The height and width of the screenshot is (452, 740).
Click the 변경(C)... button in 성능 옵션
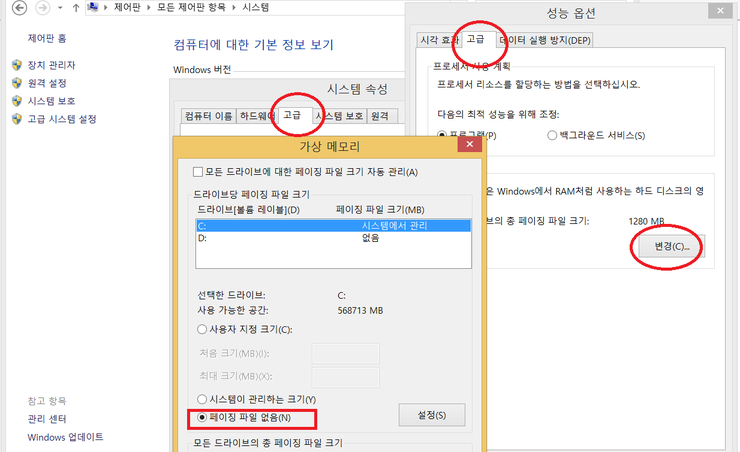672,246
